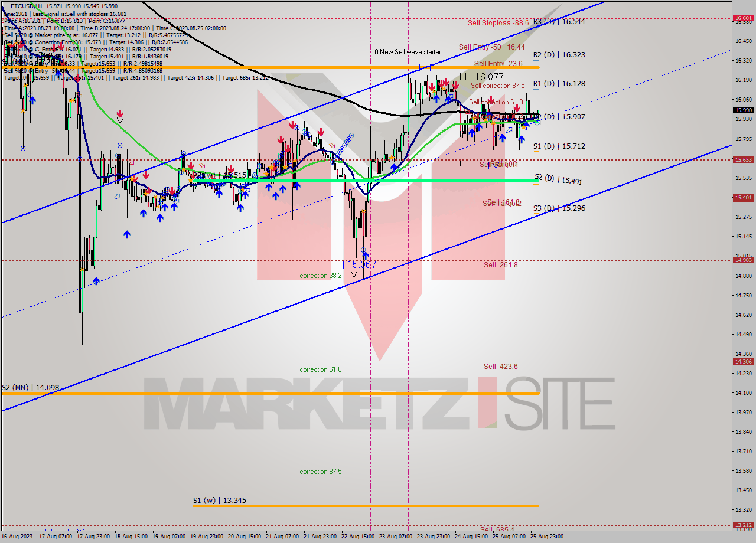
Task: Select the 'Last Signal is:Sell with stoploss:16.601' text
Action: (x=79, y=14)
